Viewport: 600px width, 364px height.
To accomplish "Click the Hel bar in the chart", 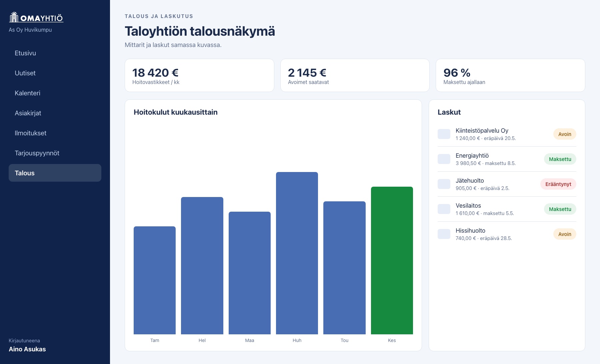I will [x=202, y=266].
